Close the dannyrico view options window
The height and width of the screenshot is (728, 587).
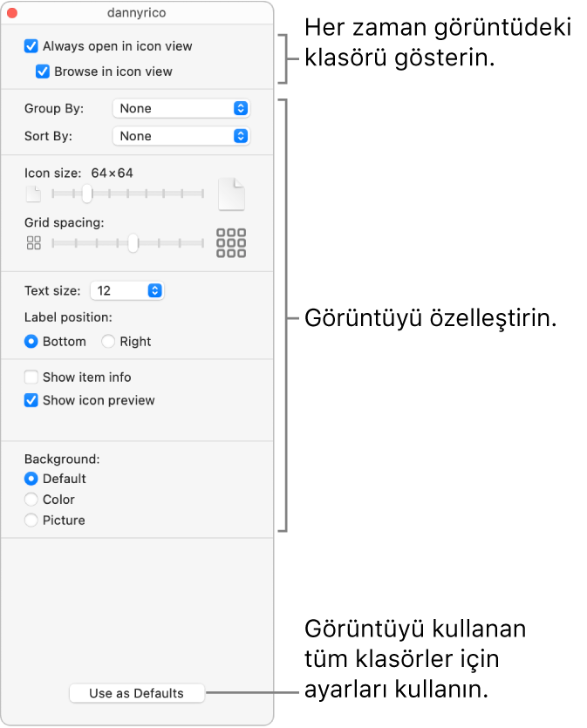coord(12,13)
